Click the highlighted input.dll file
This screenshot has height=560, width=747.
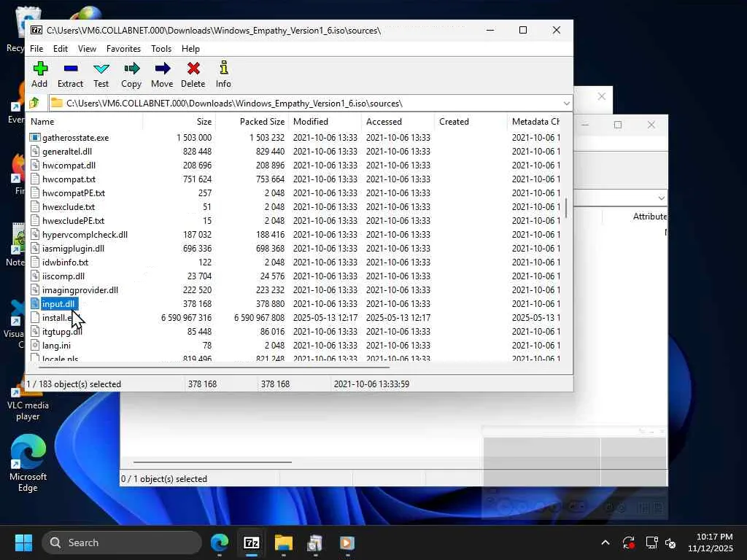pos(58,304)
